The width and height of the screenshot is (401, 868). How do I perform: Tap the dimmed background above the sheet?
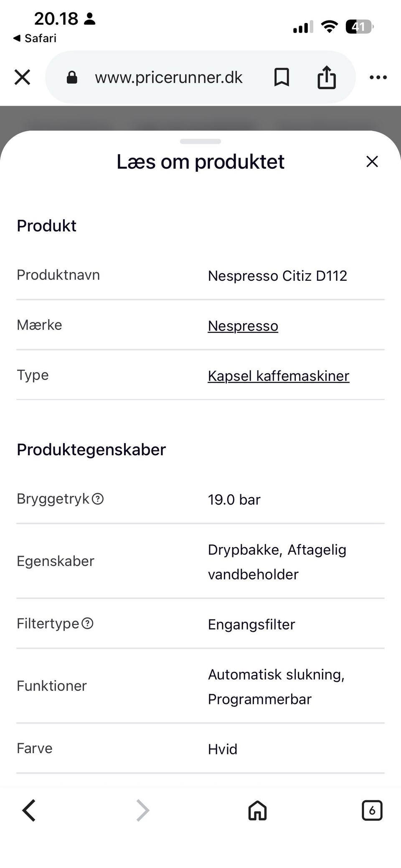click(x=200, y=117)
